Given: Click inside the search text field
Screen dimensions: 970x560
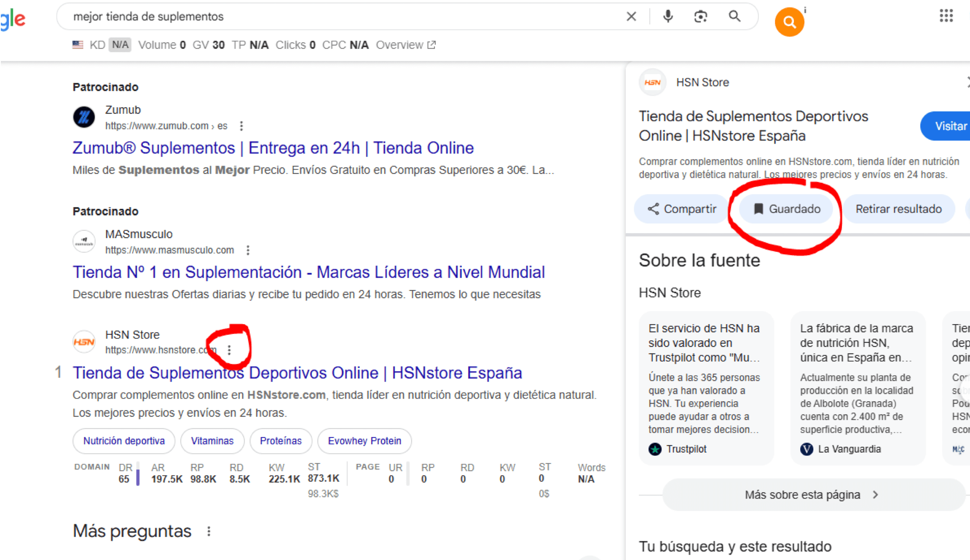Looking at the screenshot, I should (337, 16).
